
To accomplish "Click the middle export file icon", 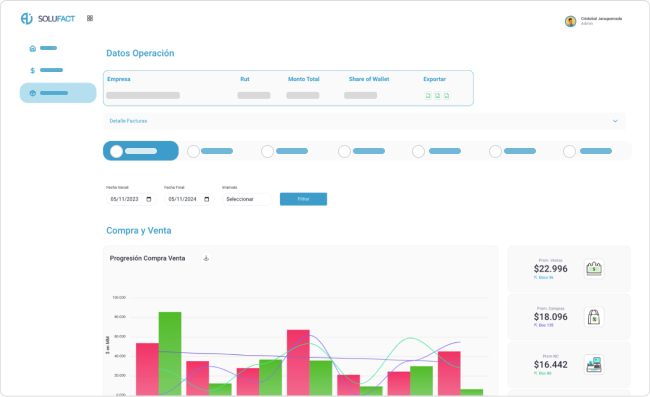I will click(x=437, y=96).
